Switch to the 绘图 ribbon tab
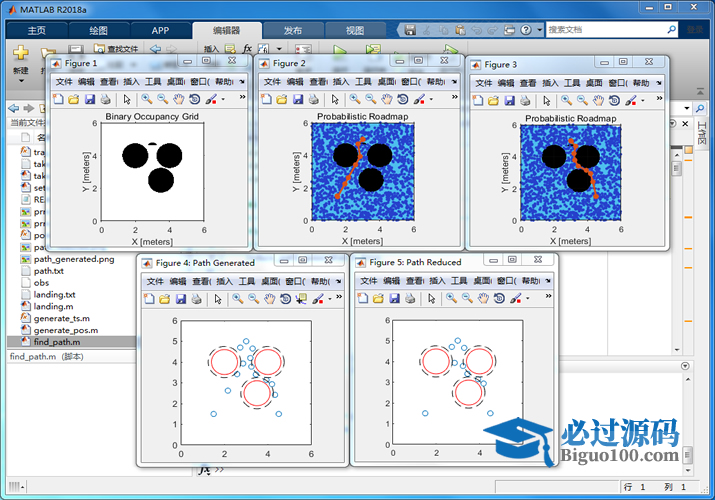The height and width of the screenshot is (500, 715). (98, 31)
